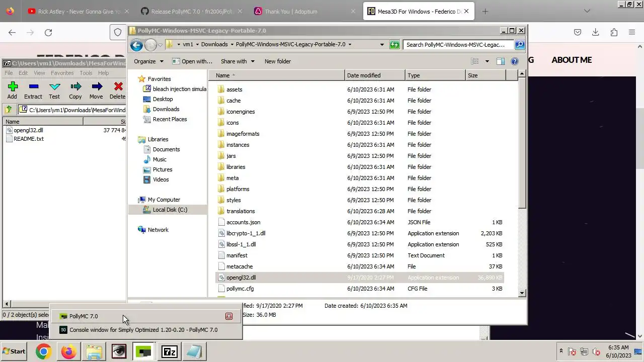Open Firefox list all tabs dropdown
This screenshot has width=644, height=362.
tap(587, 11)
